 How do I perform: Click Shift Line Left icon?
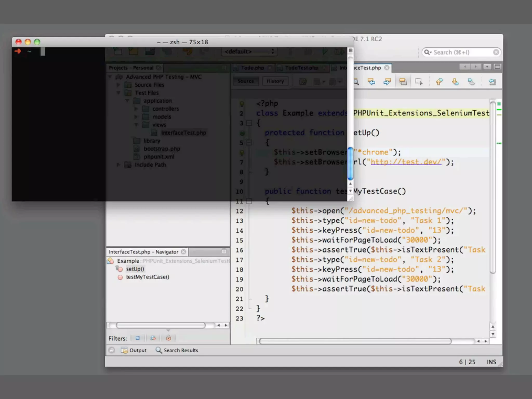pyautogui.click(x=492, y=82)
